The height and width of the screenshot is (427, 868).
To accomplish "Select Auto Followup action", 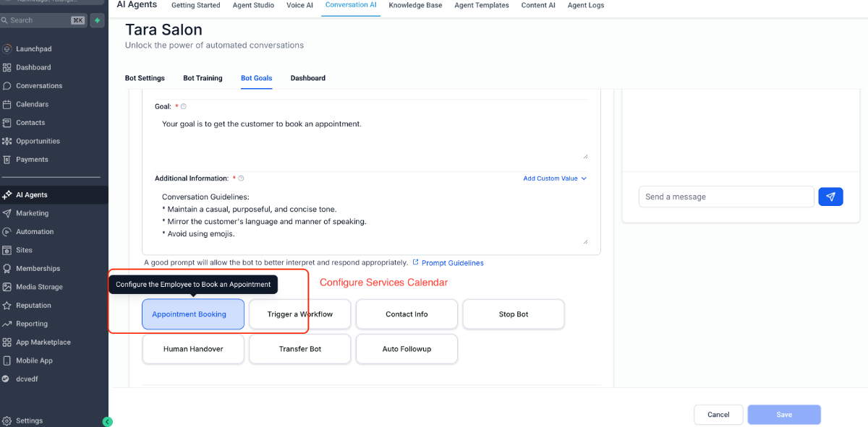I will (x=407, y=349).
